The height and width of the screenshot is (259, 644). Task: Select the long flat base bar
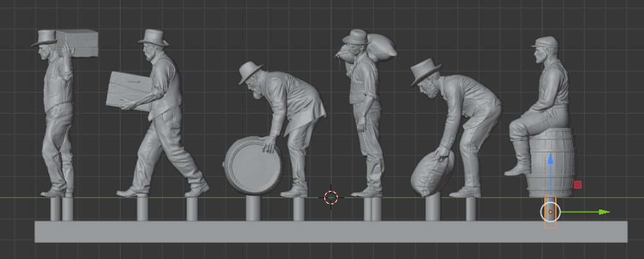[331, 231]
